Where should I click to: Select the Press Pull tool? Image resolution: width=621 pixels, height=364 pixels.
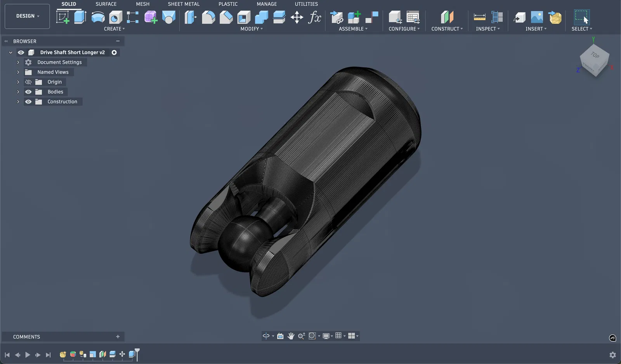[191, 17]
